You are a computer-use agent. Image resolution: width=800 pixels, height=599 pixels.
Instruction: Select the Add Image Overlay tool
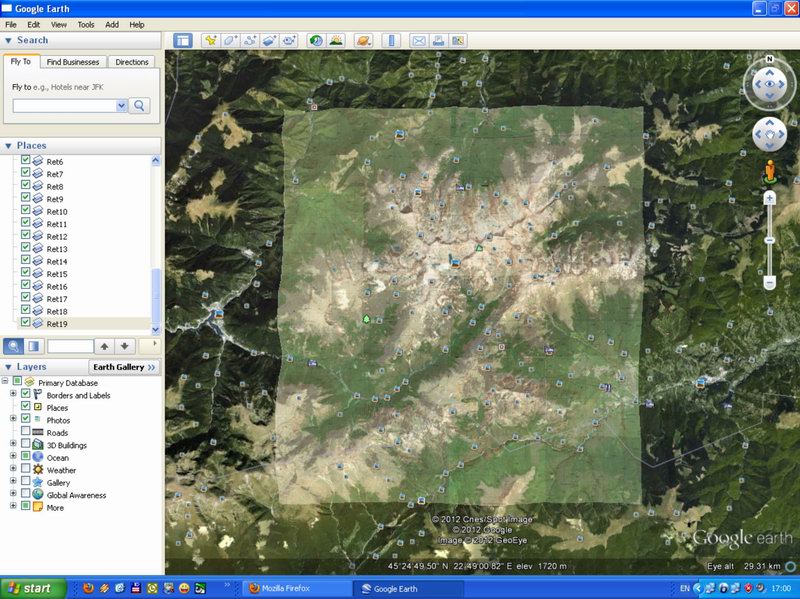point(269,40)
